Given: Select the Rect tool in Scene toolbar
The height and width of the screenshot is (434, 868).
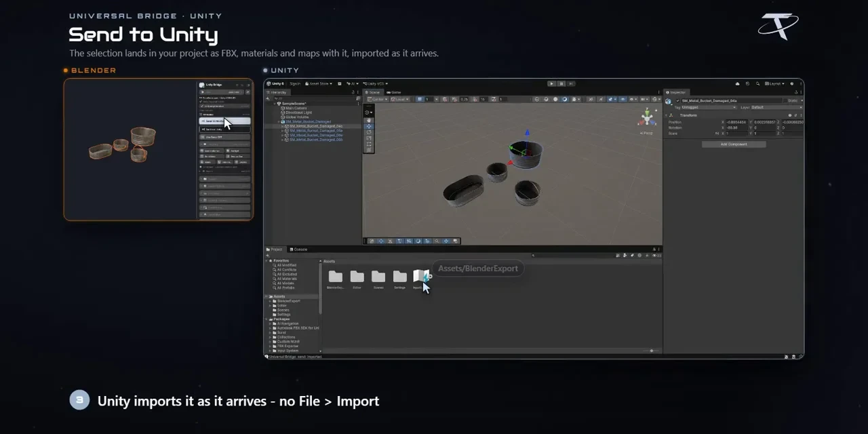Looking at the screenshot, I should click(x=369, y=144).
